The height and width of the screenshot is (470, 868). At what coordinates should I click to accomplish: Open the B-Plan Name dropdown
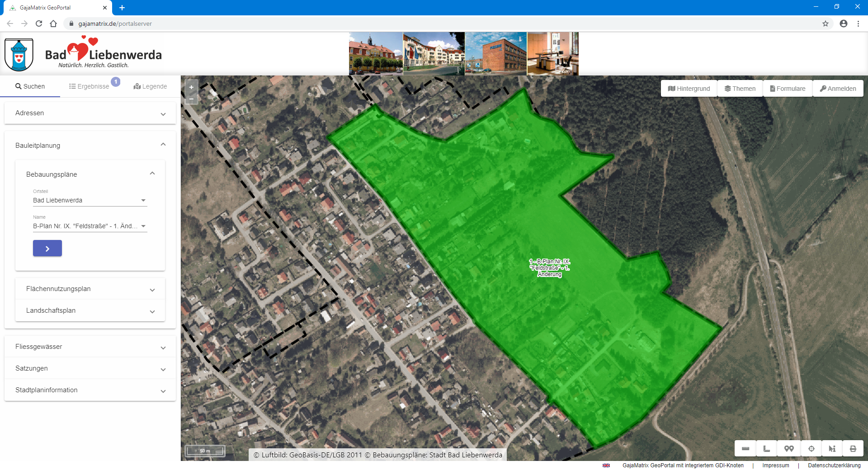coord(90,226)
